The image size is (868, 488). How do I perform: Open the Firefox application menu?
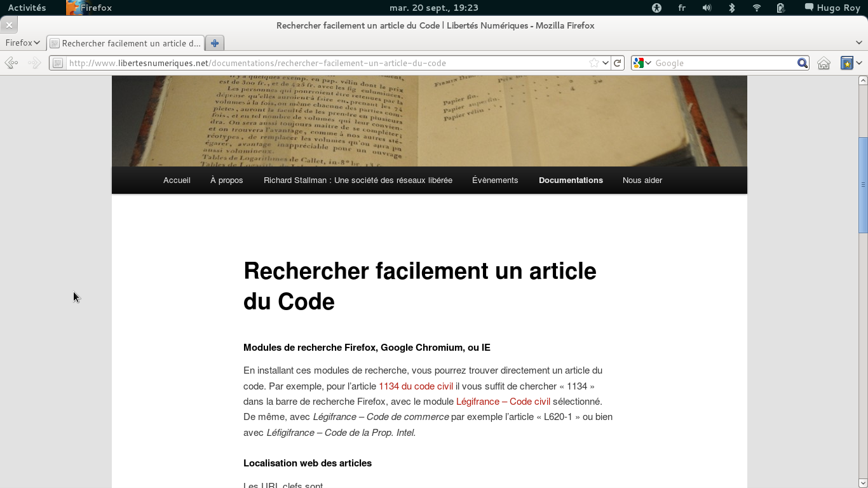click(23, 43)
